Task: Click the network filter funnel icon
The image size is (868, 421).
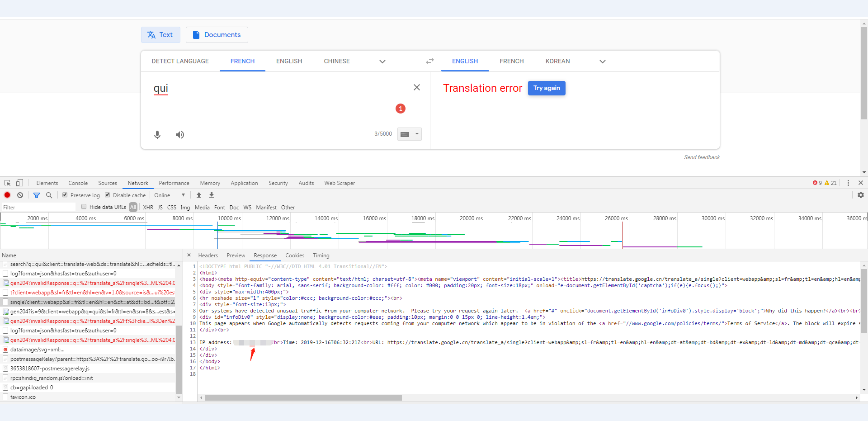Action: tap(37, 195)
